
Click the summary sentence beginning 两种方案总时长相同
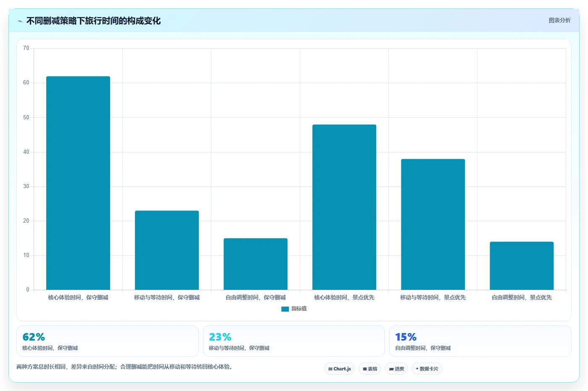coord(124,367)
